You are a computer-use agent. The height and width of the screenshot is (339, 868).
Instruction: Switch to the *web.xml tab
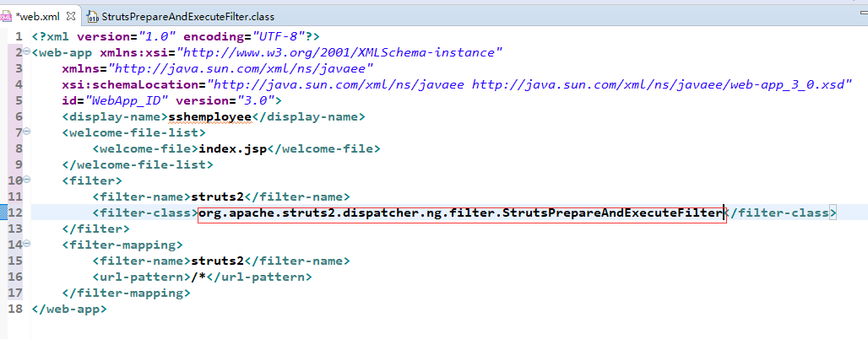click(38, 17)
